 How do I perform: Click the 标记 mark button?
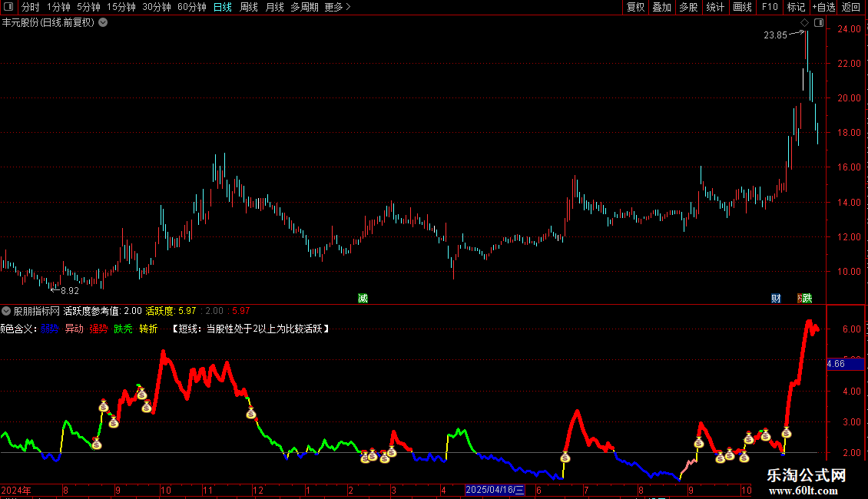796,7
